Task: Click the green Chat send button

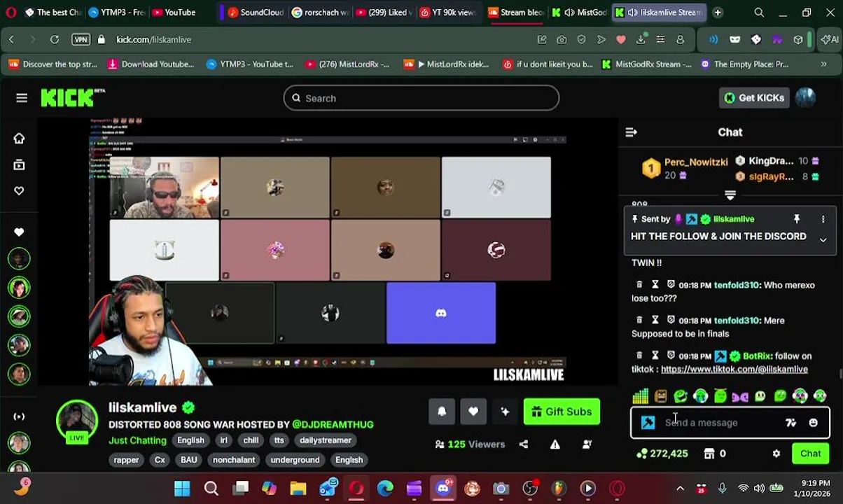Action: (810, 454)
